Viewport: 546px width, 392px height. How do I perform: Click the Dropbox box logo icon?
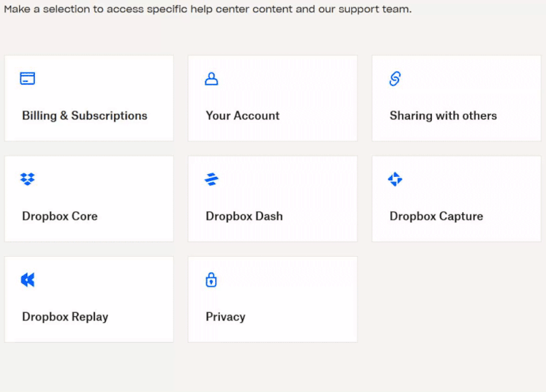[27, 179]
